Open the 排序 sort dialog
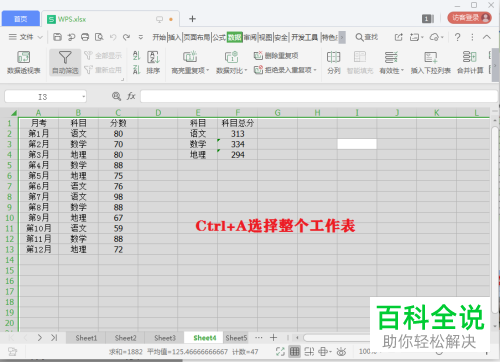 tap(153, 62)
